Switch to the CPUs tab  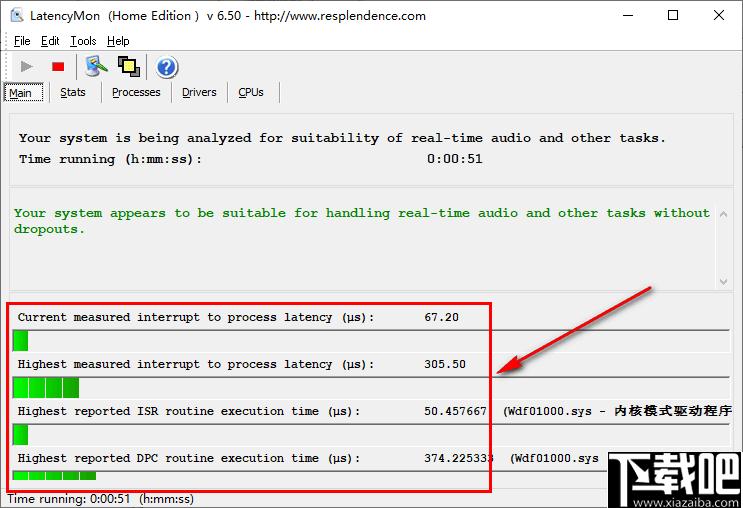[x=251, y=92]
